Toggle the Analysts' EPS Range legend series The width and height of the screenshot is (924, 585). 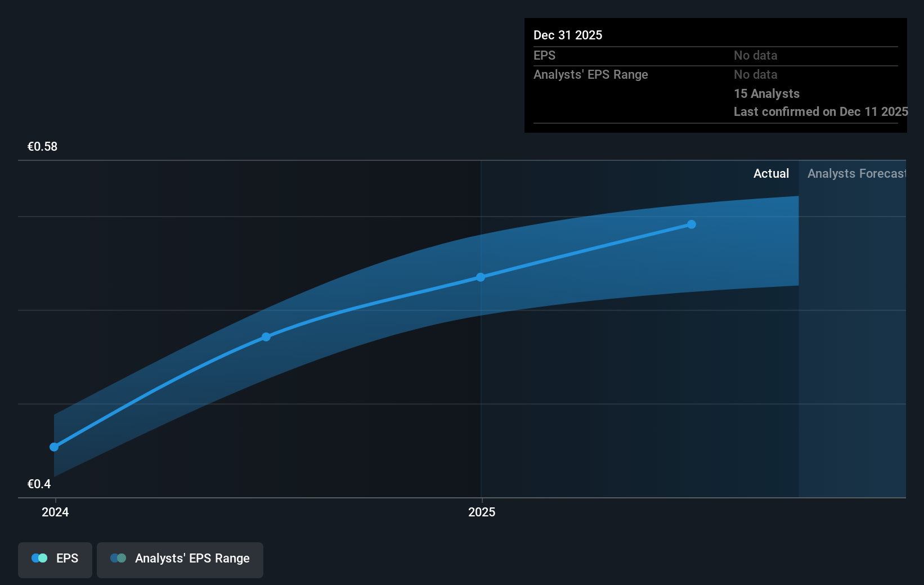(180, 560)
